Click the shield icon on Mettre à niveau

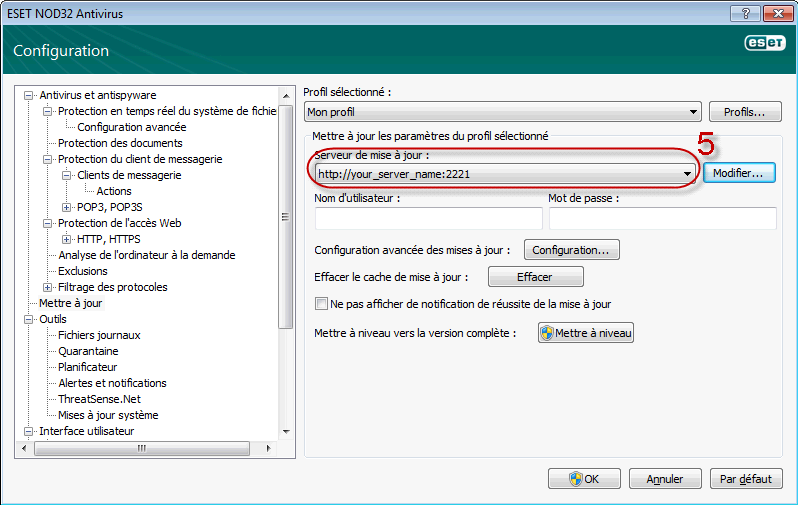pyautogui.click(x=547, y=333)
